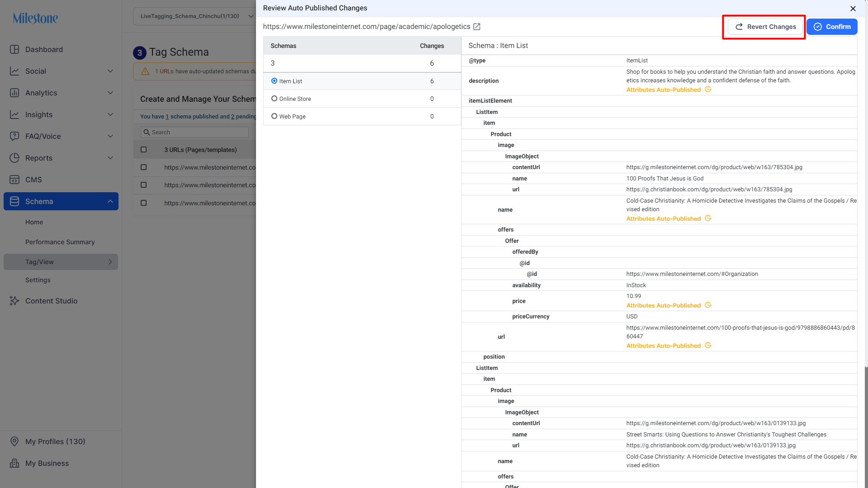Open the page URL external link icon
The height and width of the screenshot is (488, 868).
coord(477,27)
